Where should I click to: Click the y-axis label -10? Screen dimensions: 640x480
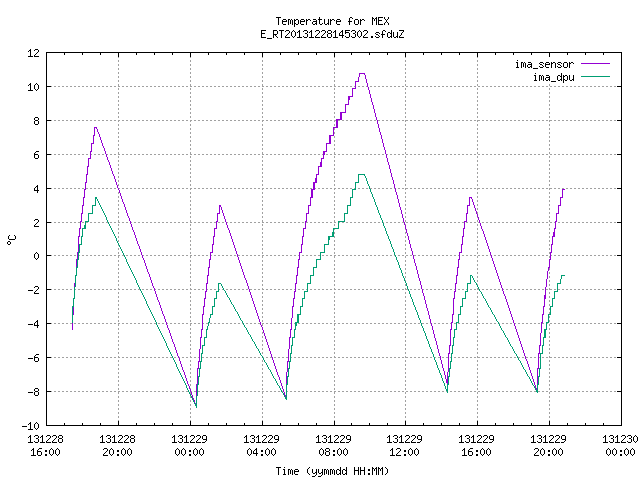pos(31,426)
